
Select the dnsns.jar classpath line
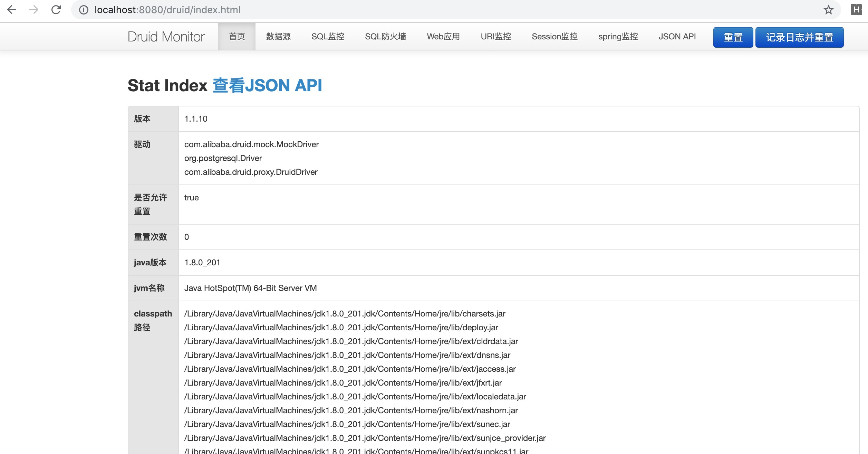pyautogui.click(x=347, y=355)
